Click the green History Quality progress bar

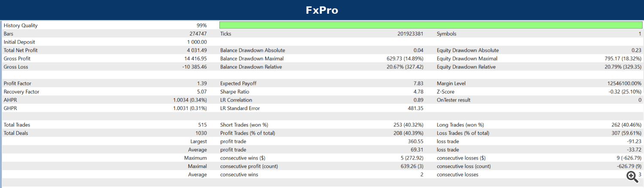tap(431, 25)
